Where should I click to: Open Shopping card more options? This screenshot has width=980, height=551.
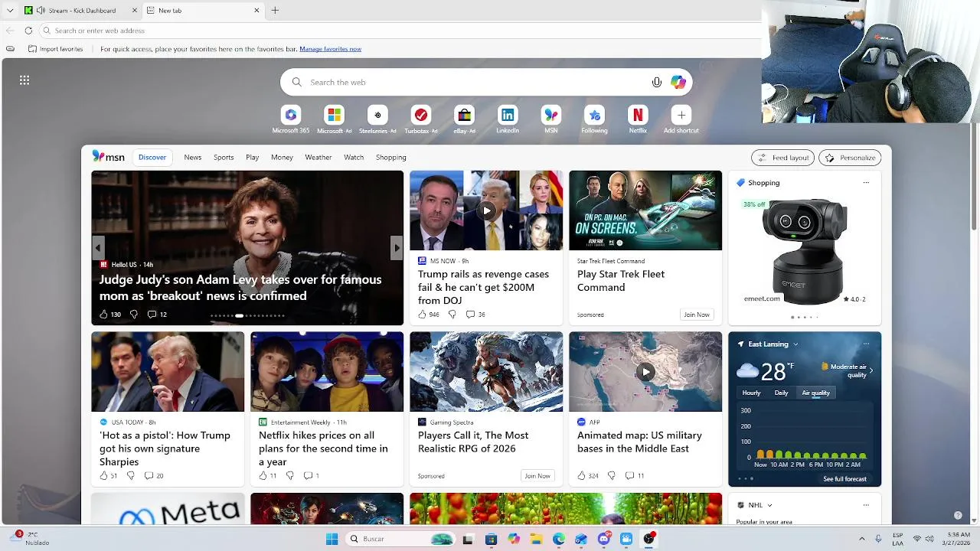(866, 183)
